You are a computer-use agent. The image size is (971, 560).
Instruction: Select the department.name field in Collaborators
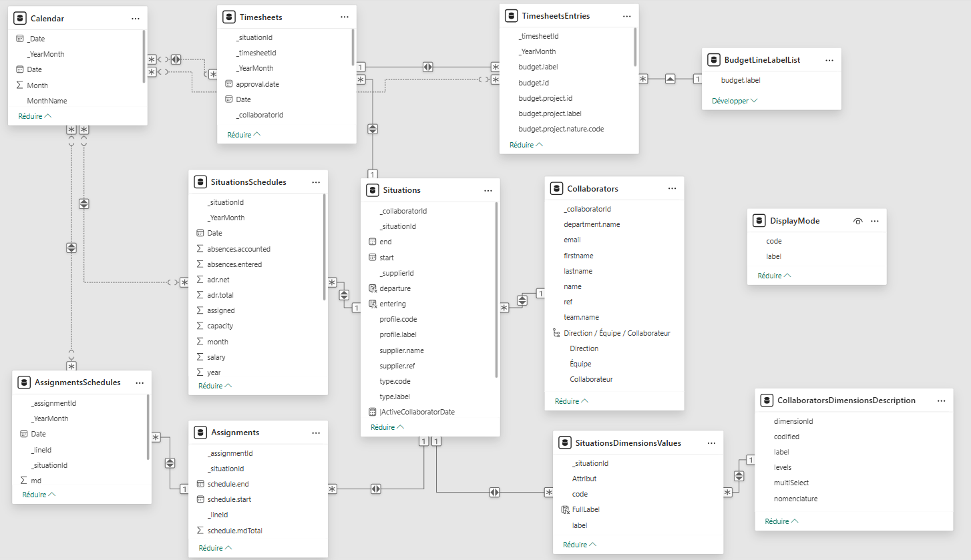pos(592,224)
